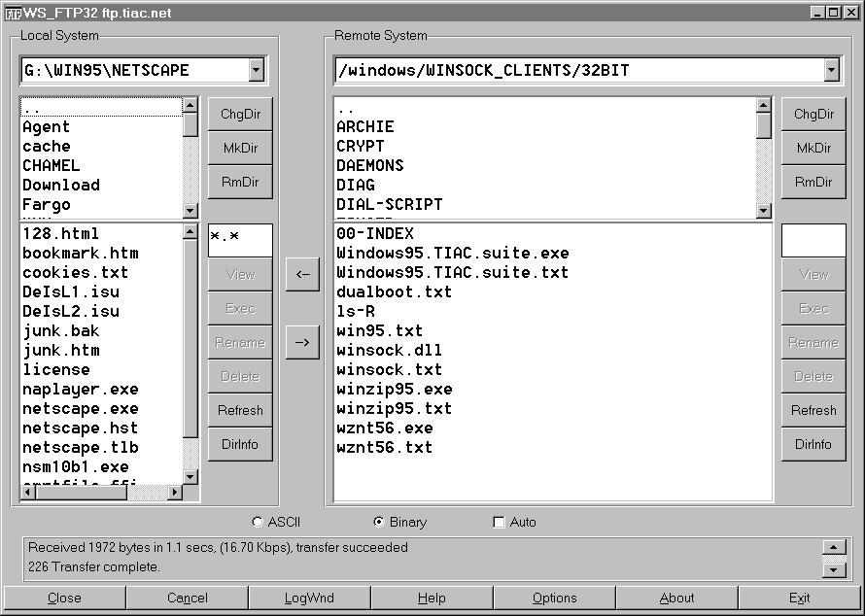
Task: Click up arrow of remote directory list scrollbar
Action: [764, 105]
